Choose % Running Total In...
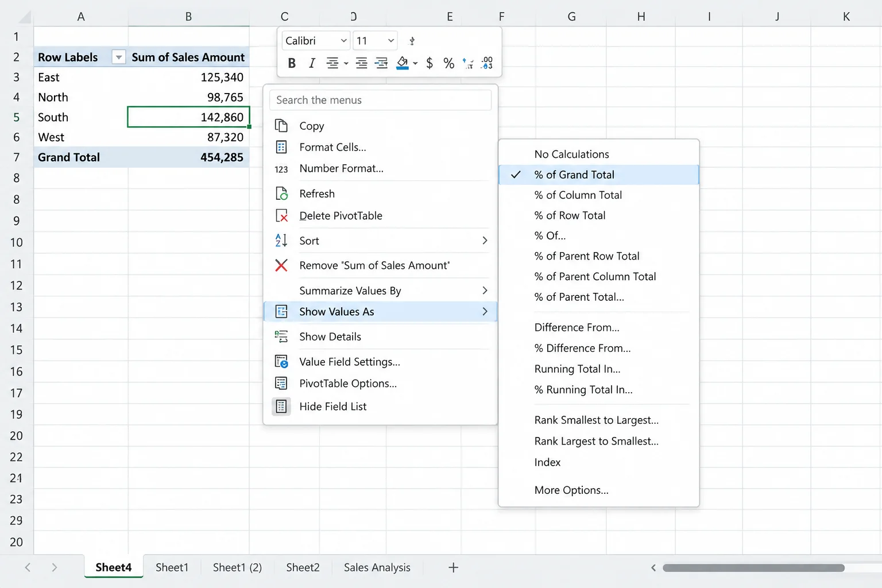 pyautogui.click(x=583, y=390)
